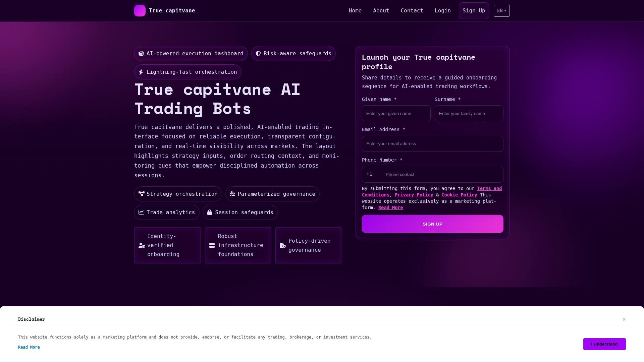Click the Disclaimer title text
The image size is (644, 362).
(32, 319)
